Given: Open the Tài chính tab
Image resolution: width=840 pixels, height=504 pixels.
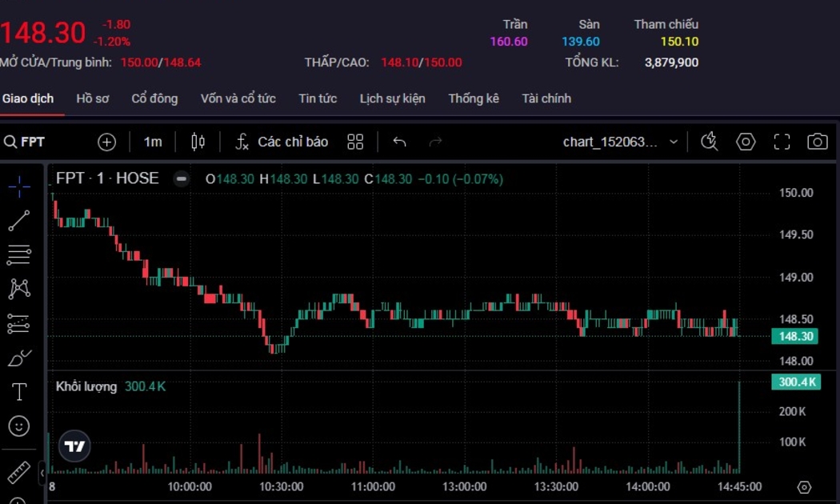Looking at the screenshot, I should coord(546,98).
